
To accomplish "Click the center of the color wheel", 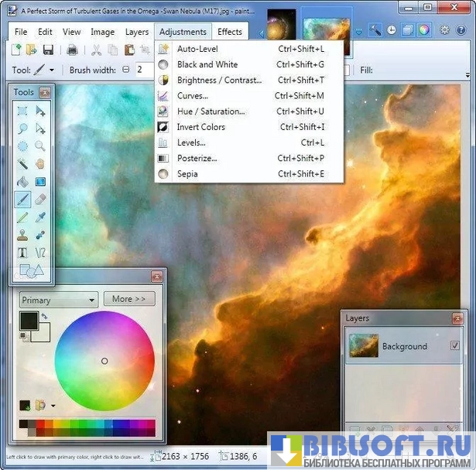I will (x=104, y=361).
